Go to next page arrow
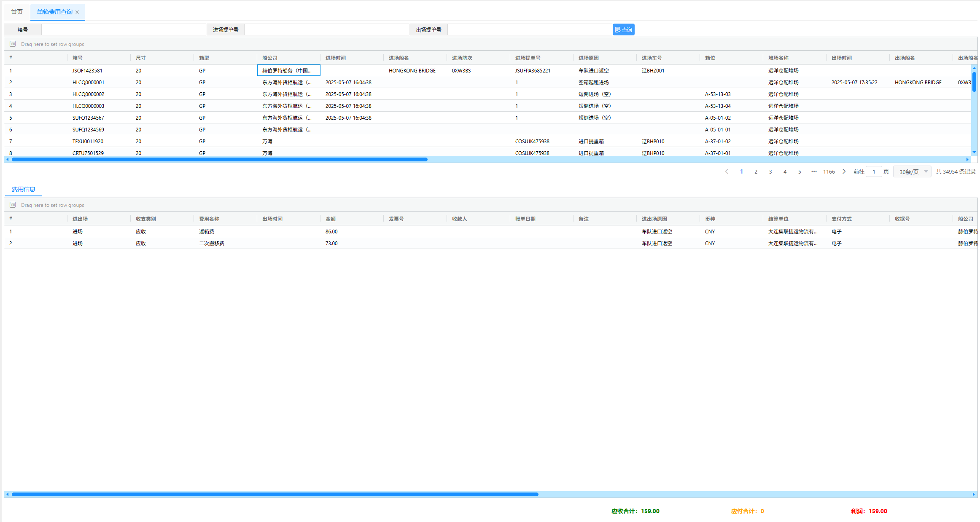980x522 pixels. click(x=844, y=171)
